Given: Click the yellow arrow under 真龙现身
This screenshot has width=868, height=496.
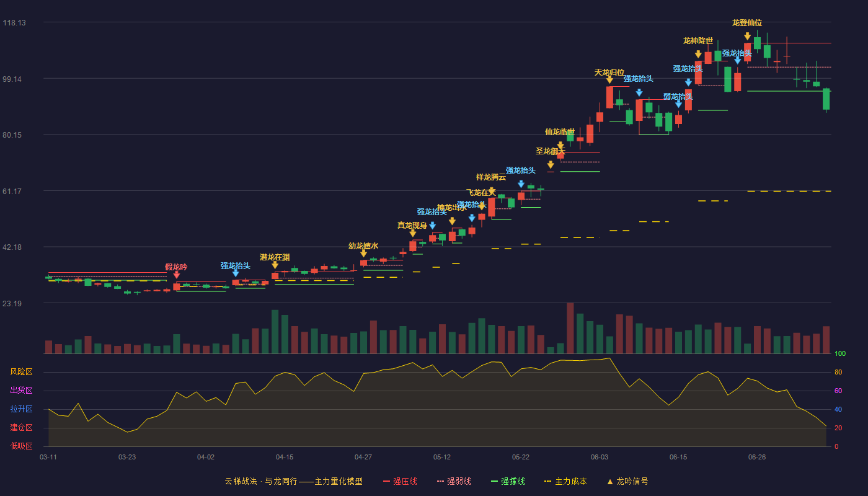Looking at the screenshot, I should 412,233.
